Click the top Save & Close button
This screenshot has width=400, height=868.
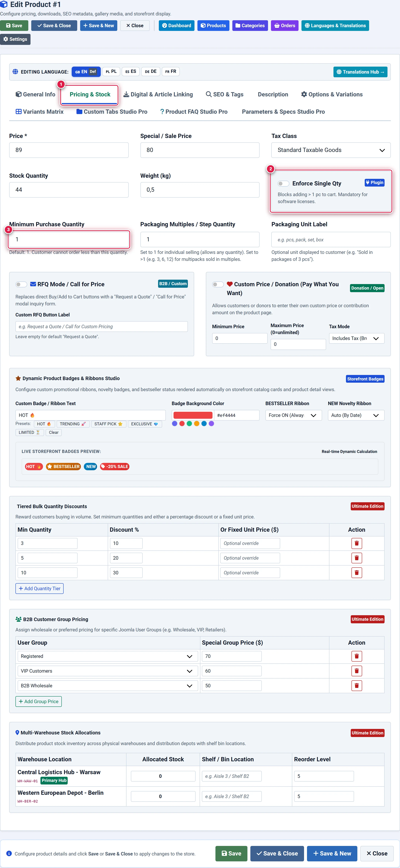pyautogui.click(x=54, y=26)
